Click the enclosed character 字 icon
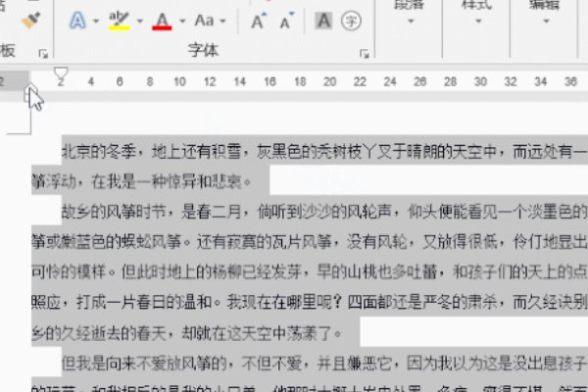Viewport: 588px width, 392px height. 351,21
